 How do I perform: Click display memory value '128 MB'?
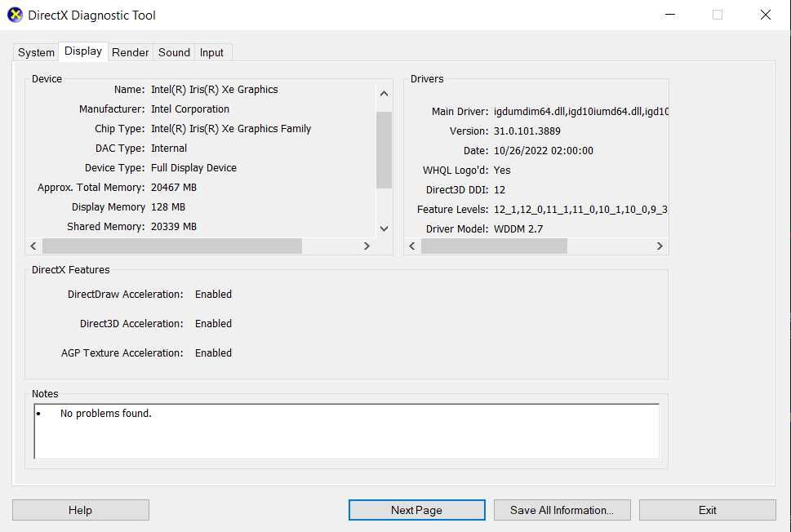point(168,207)
